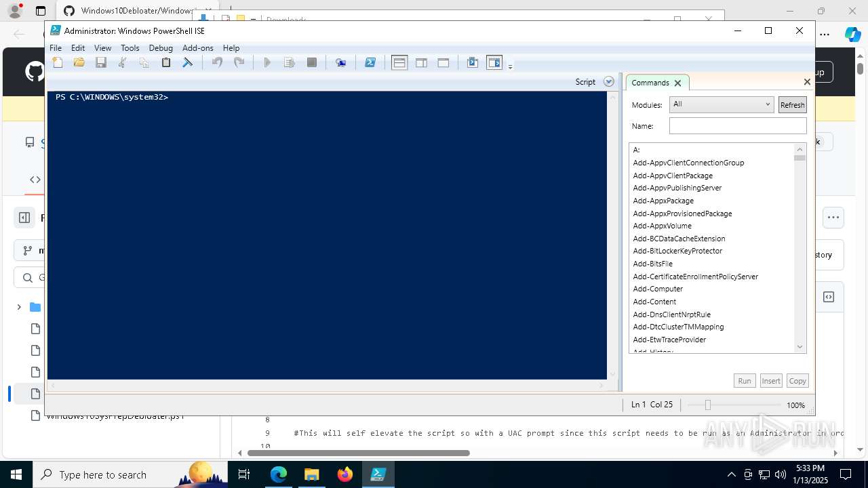Image resolution: width=868 pixels, height=488 pixels.
Task: Focus the Name input field
Action: coord(738,126)
